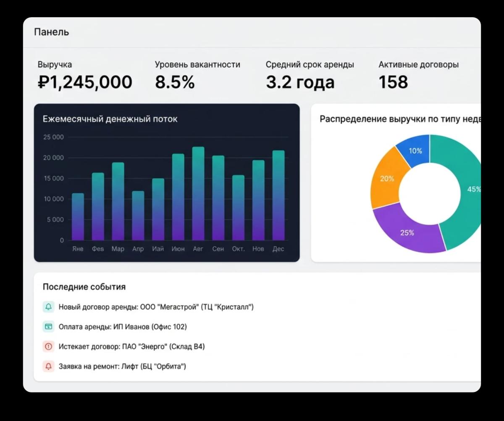The image size is (504, 421).
Task: Click the warning icon for expiring Энерго contract
Action: click(x=48, y=347)
